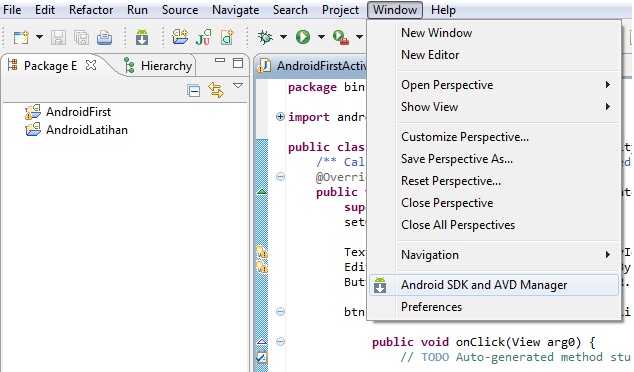Viewport: 634px width, 372px height.
Task: Toggle Link with Editor in Package Explorer
Action: [216, 90]
